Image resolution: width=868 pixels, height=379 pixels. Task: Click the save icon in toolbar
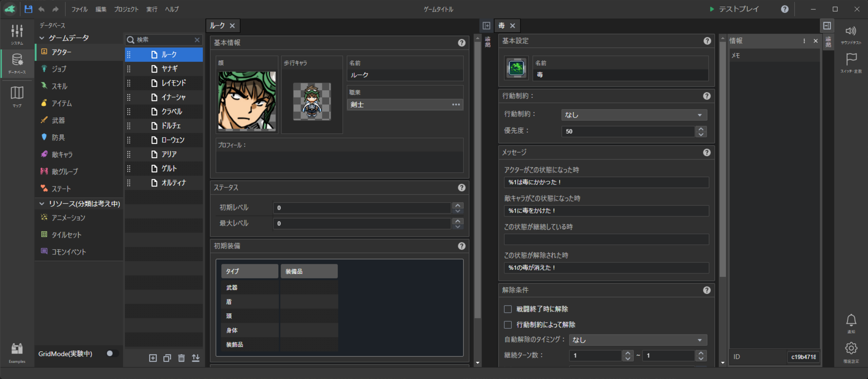pos(28,9)
